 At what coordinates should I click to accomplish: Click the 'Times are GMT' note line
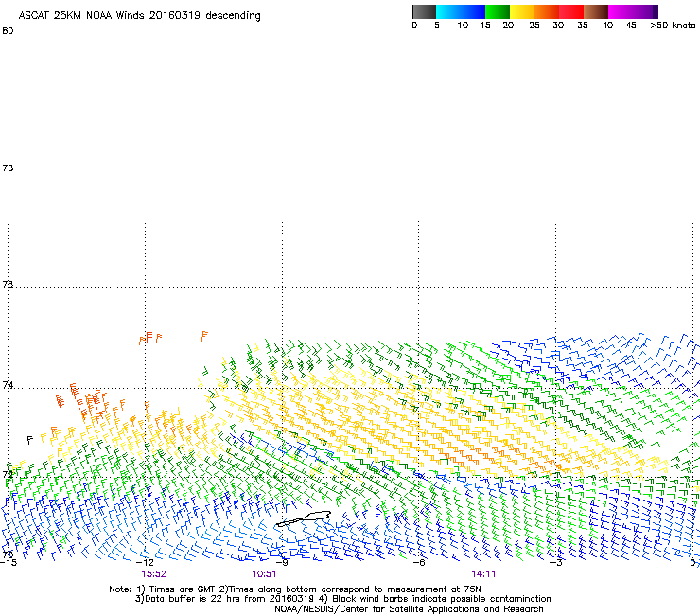(295, 589)
